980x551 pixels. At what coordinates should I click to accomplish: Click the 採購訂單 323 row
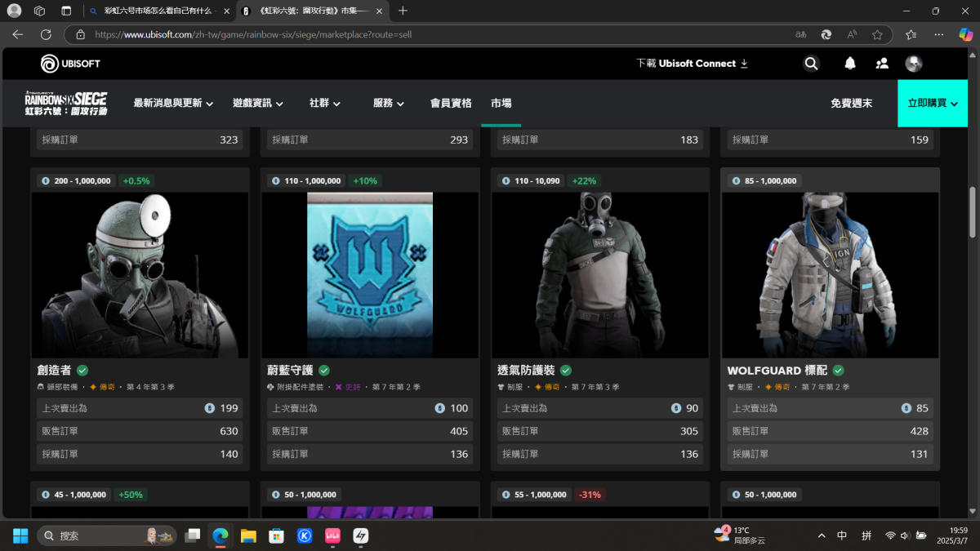[x=140, y=140]
